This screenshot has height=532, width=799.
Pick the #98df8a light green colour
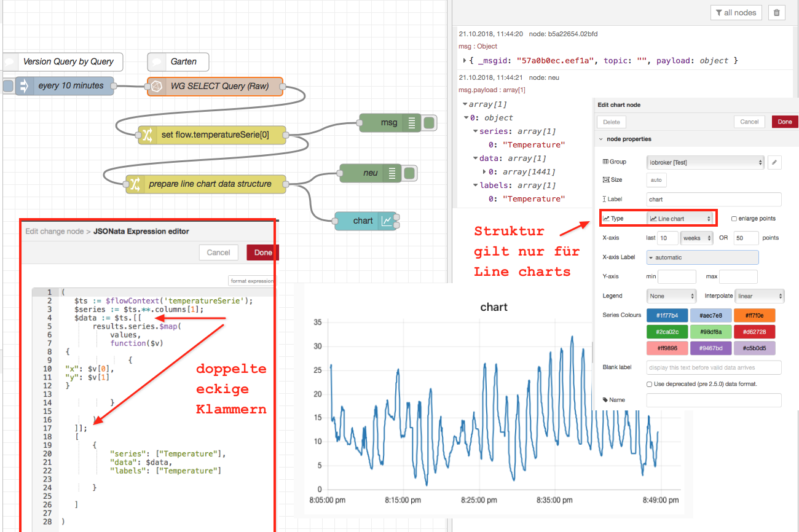[711, 332]
